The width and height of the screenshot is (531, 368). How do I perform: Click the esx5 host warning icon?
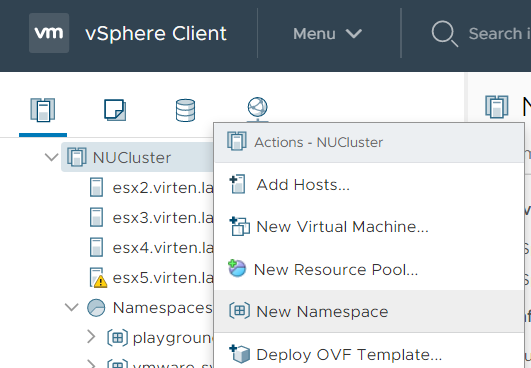100,281
